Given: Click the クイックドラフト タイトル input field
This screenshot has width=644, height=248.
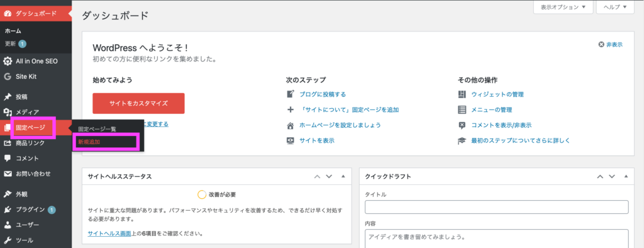Looking at the screenshot, I should pyautogui.click(x=497, y=207).
